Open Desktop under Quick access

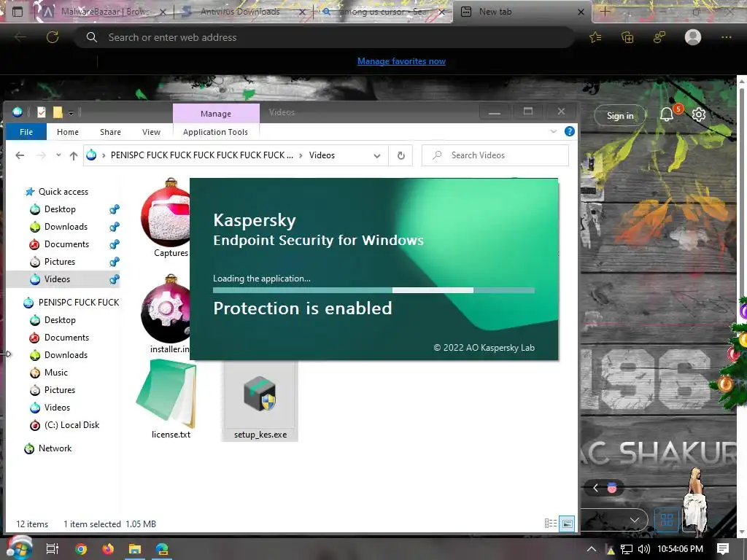[60, 209]
